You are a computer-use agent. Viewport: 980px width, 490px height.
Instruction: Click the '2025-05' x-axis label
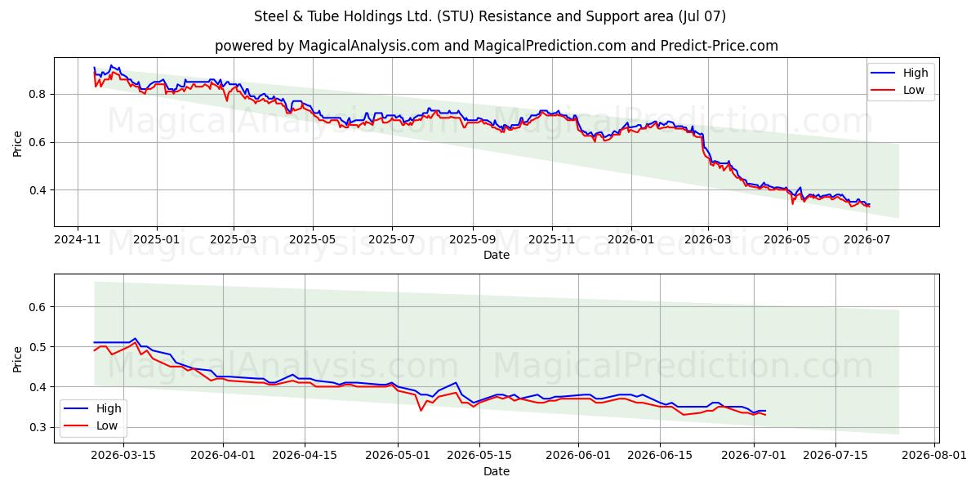tap(314, 240)
